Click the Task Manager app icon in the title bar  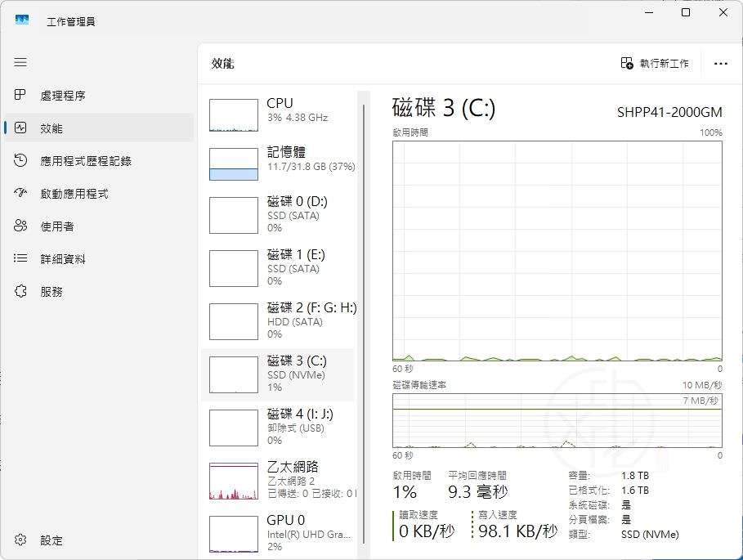(22, 20)
